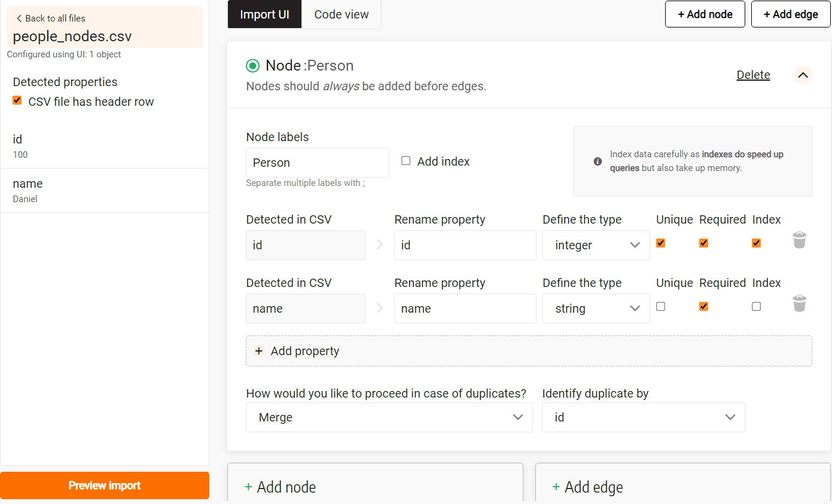Uncheck the Index box for id property
The image size is (832, 504).
click(x=756, y=243)
